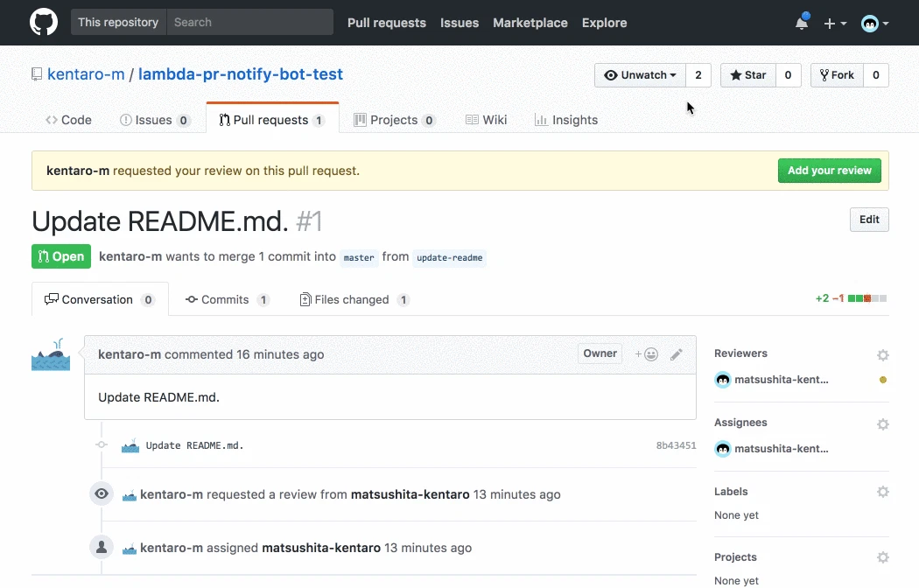Add a reaction with the smiley icon
This screenshot has width=919, height=588.
(647, 354)
